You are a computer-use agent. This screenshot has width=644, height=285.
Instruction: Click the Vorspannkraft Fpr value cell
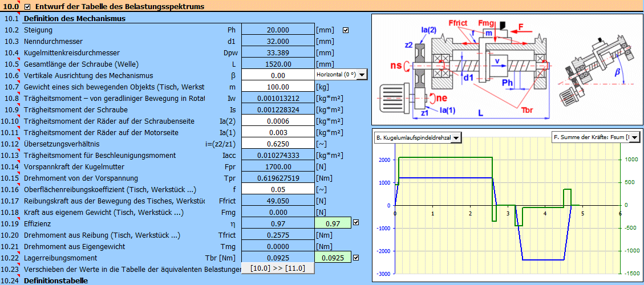278,166
